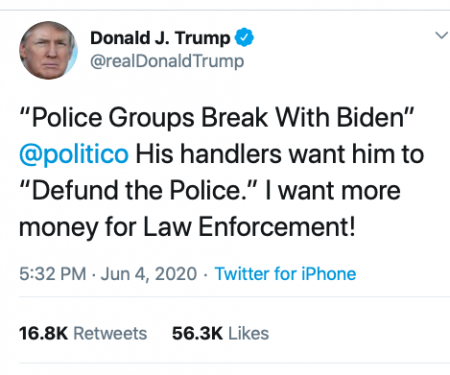Click the Jun 4, 2020 date
Image resolution: width=450 pixels, height=375 pixels.
149,274
